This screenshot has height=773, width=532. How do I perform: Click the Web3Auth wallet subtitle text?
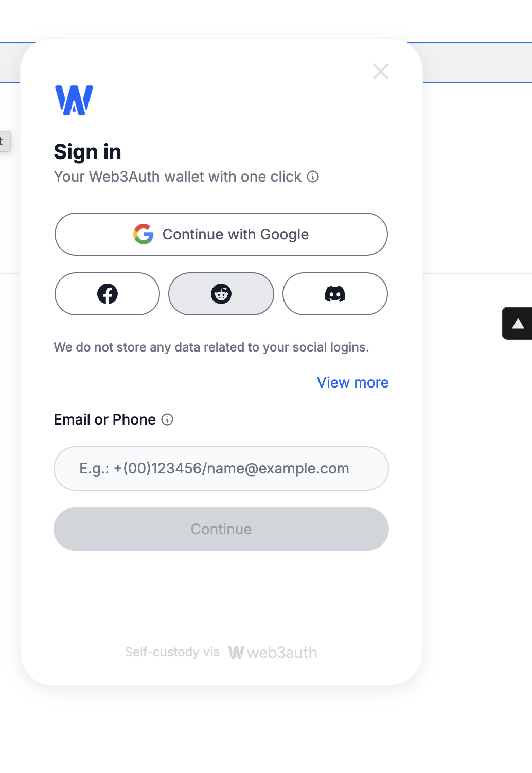(x=178, y=177)
